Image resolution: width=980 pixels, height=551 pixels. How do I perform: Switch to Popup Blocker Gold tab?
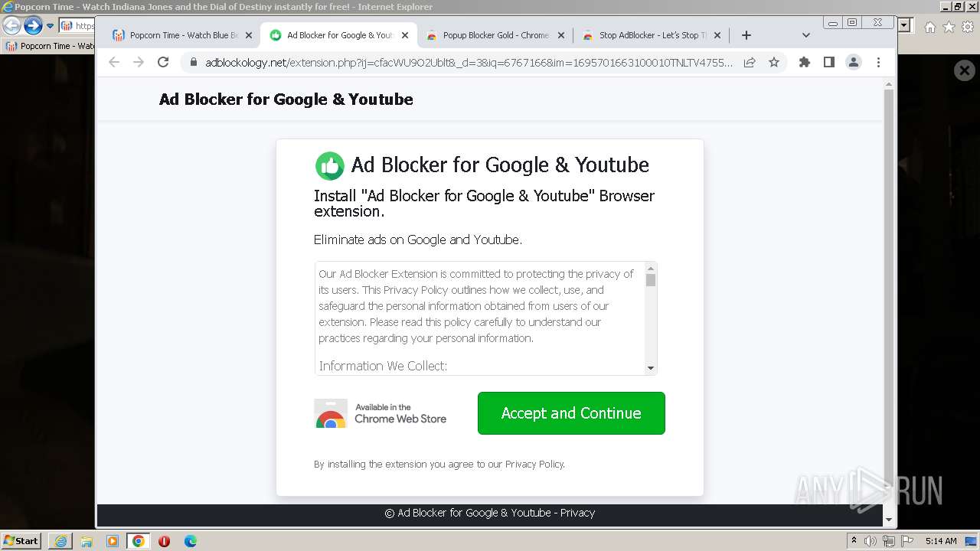pos(495,35)
